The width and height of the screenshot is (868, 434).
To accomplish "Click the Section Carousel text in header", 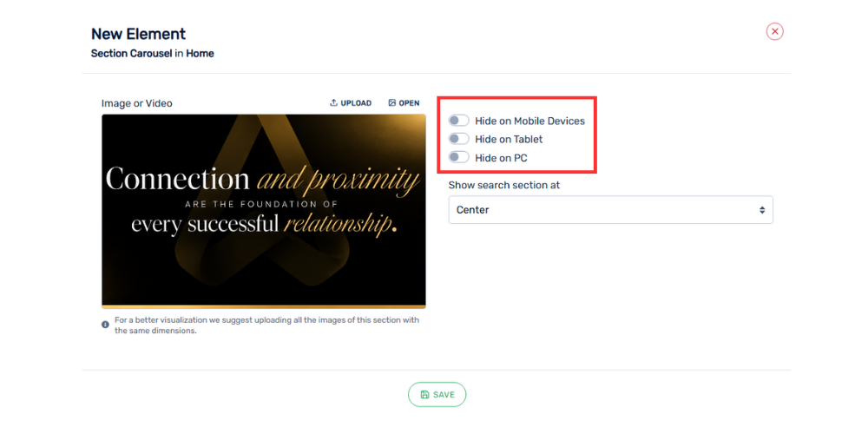I will [131, 54].
